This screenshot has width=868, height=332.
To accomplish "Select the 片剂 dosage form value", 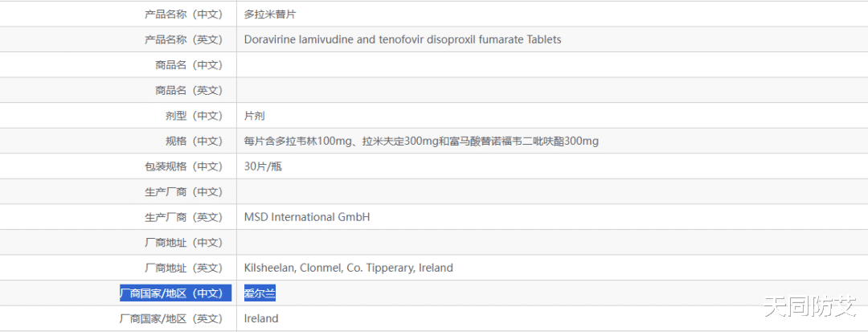I will (x=254, y=116).
